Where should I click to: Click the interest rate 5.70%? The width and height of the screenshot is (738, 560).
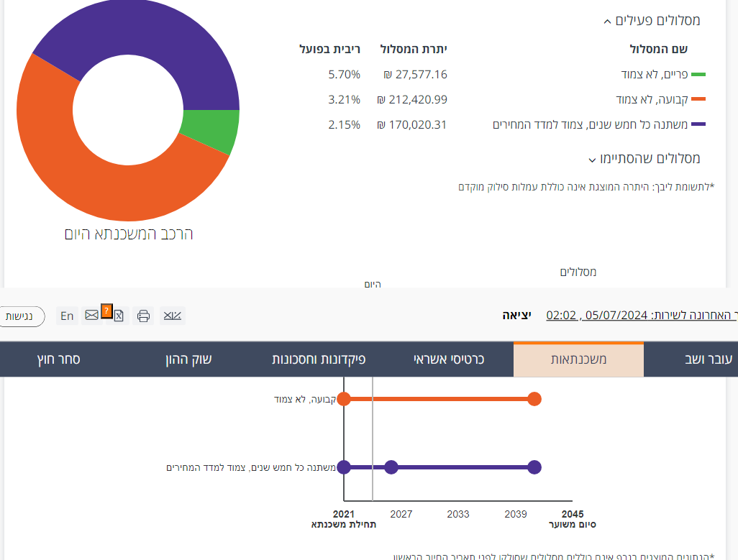pos(344,74)
